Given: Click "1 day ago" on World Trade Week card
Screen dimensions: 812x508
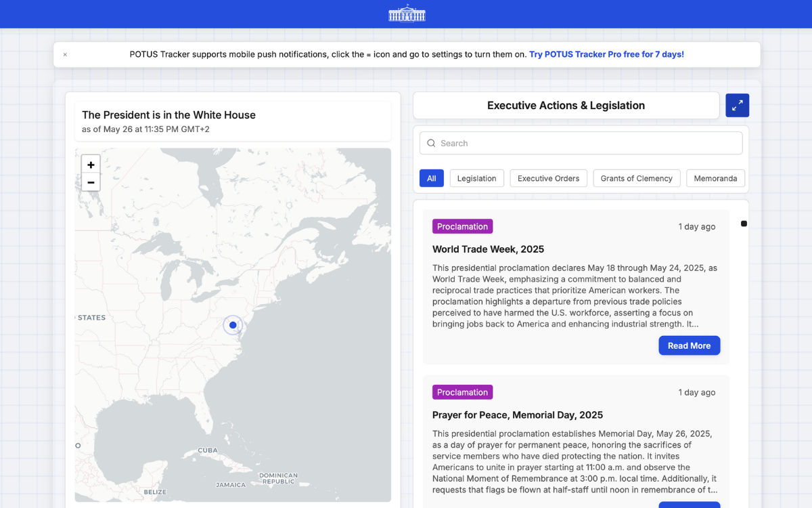Looking at the screenshot, I should click(697, 227).
